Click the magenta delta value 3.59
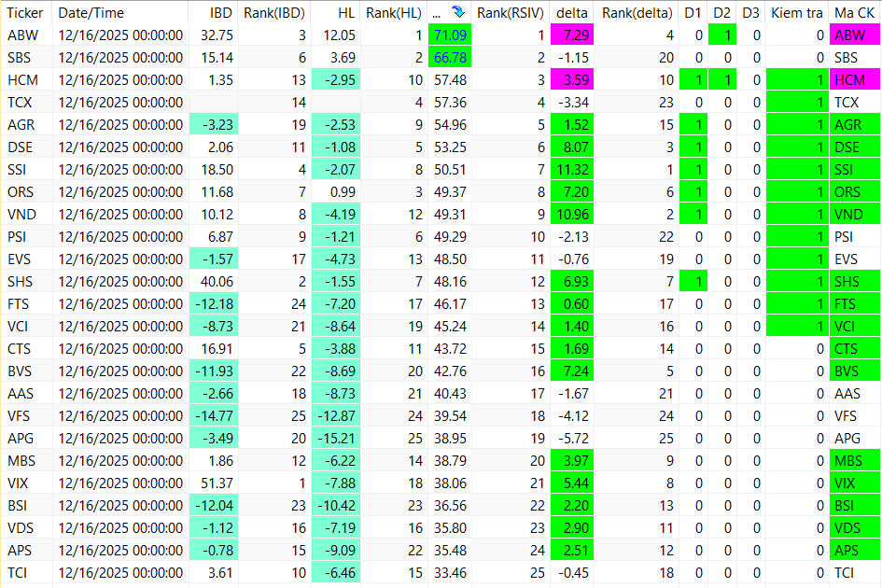 click(572, 80)
